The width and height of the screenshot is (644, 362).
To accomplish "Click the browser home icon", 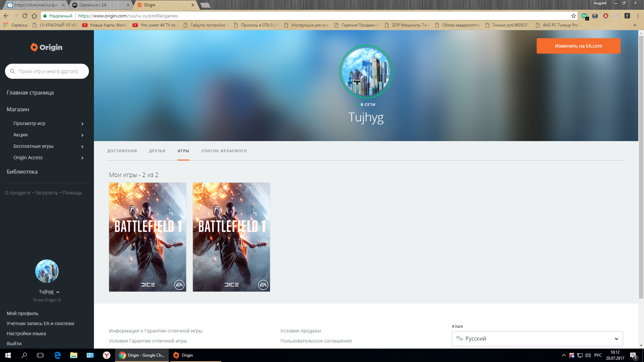I will tap(34, 16).
